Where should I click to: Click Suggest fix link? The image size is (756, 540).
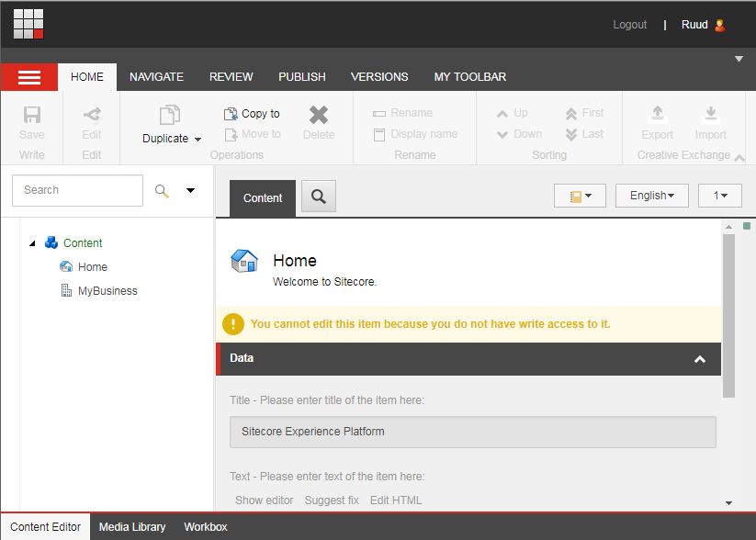[332, 501]
